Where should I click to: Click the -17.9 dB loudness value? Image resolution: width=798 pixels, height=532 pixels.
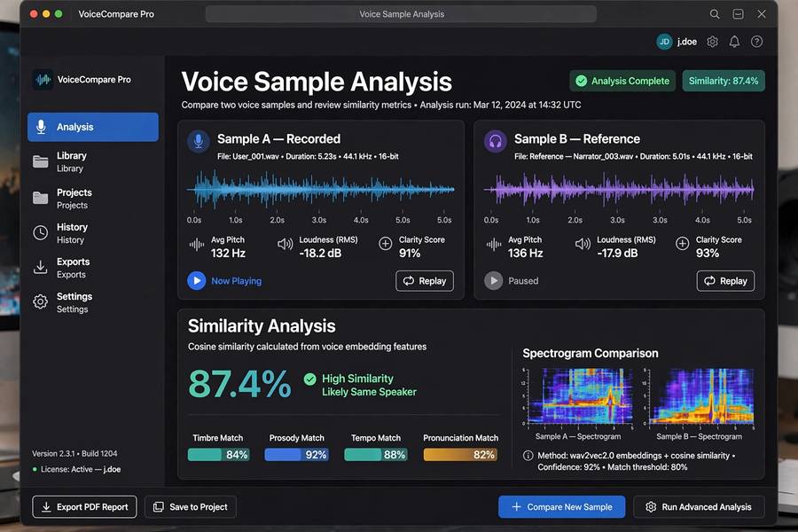(617, 253)
